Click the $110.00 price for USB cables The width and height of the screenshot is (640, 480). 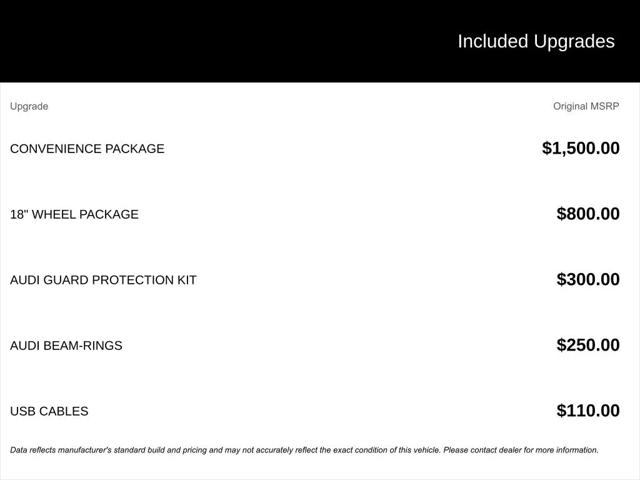click(588, 411)
